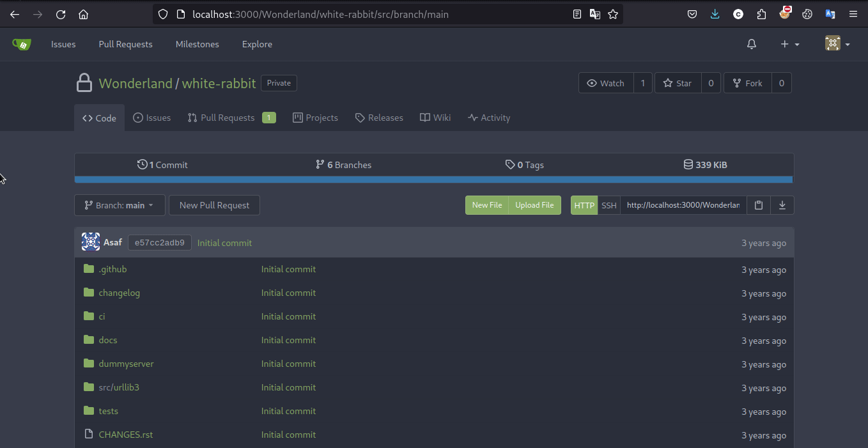
Task: Reload the page in browser
Action: click(61, 14)
